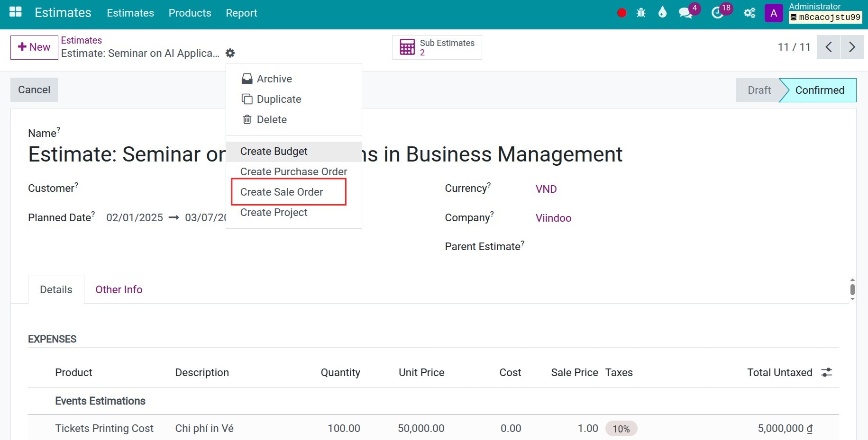
Task: Click the optional columns adjust icon
Action: tap(827, 372)
